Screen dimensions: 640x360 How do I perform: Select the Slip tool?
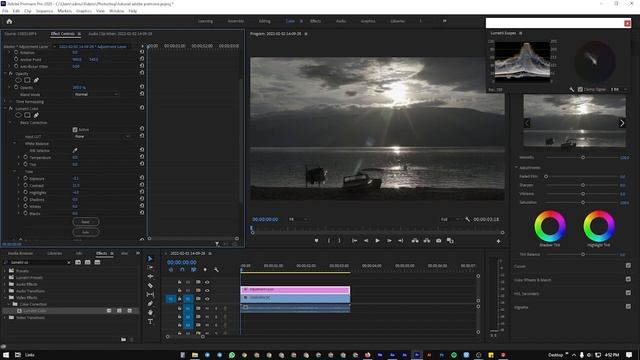click(150, 294)
